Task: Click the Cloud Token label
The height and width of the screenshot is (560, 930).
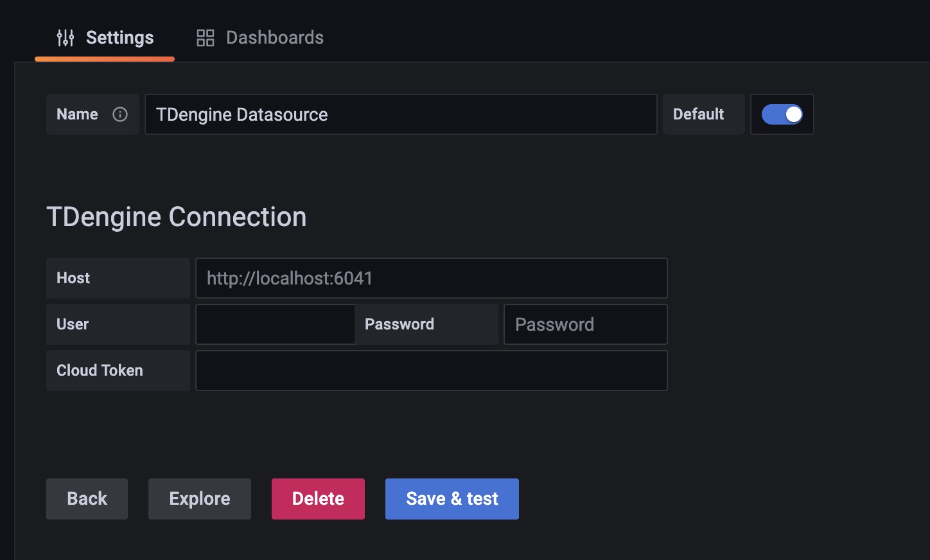Action: [100, 371]
